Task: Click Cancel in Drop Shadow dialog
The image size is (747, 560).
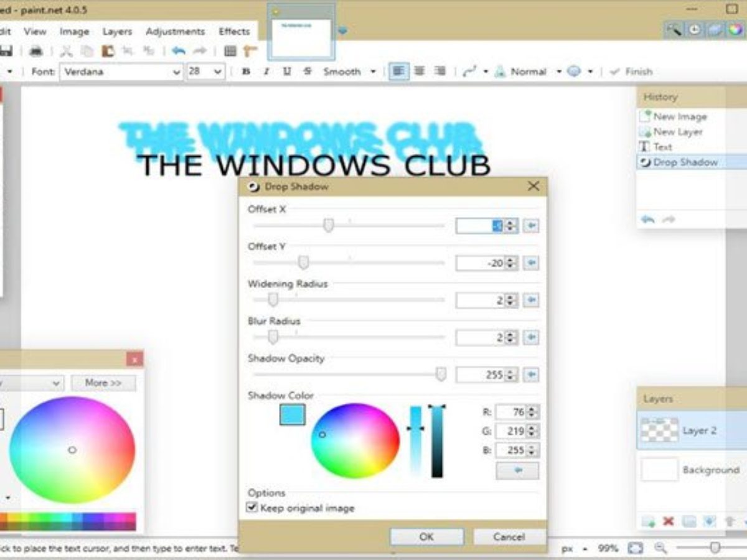Action: coord(509,537)
